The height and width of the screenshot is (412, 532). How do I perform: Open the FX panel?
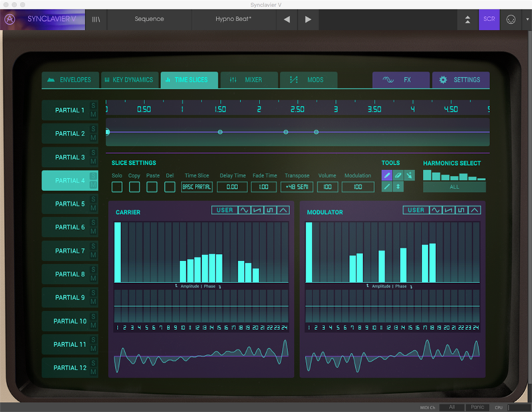point(401,80)
